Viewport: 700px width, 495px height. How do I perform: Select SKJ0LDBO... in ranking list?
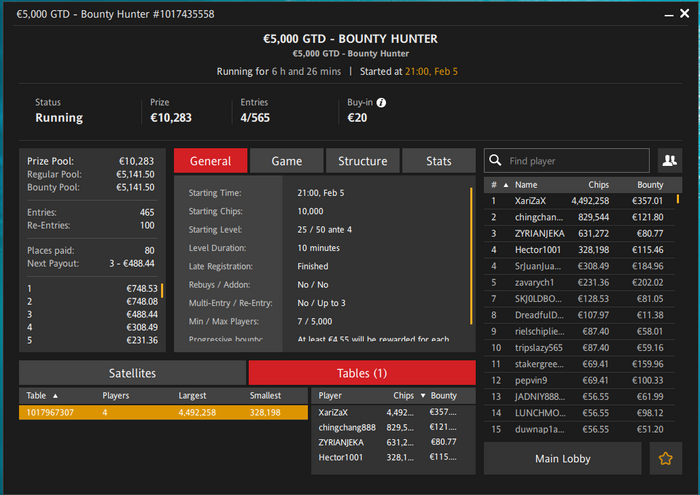click(579, 299)
